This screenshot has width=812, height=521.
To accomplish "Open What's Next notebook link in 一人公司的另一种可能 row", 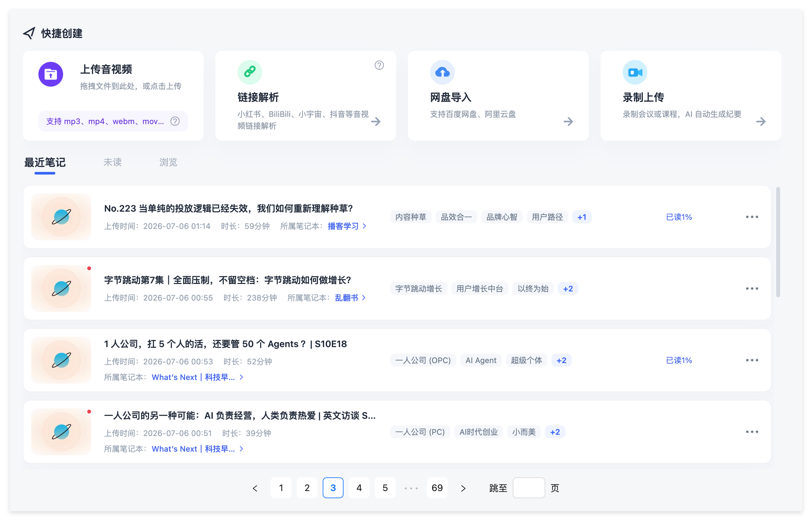I will point(198,449).
